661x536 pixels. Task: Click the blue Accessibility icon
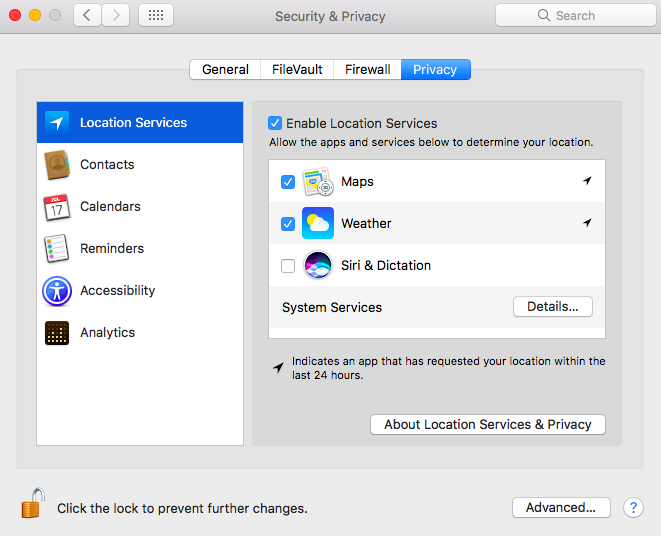point(57,291)
